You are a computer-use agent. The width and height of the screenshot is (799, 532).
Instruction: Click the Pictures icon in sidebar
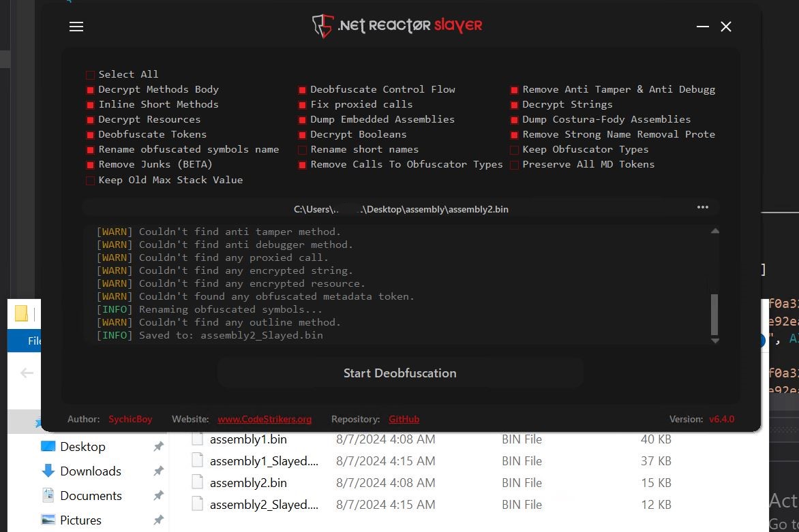48,520
